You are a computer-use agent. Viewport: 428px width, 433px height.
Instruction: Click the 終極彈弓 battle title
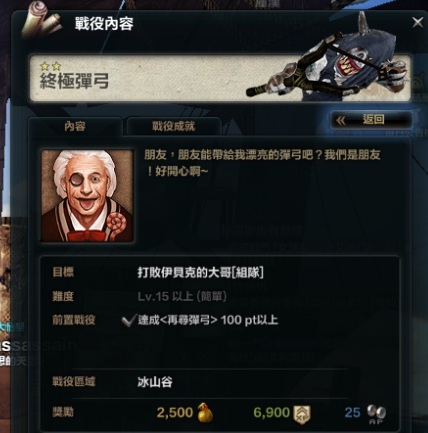coord(74,81)
